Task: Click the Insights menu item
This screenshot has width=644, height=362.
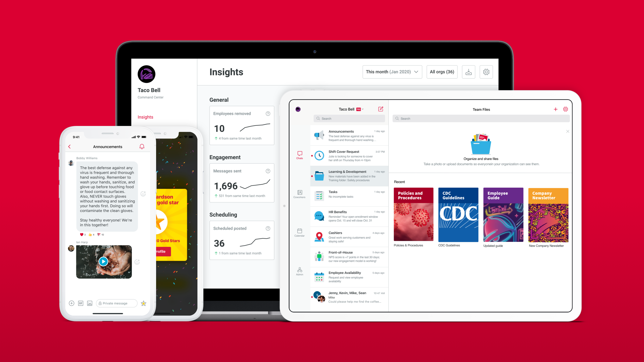Action: point(145,117)
